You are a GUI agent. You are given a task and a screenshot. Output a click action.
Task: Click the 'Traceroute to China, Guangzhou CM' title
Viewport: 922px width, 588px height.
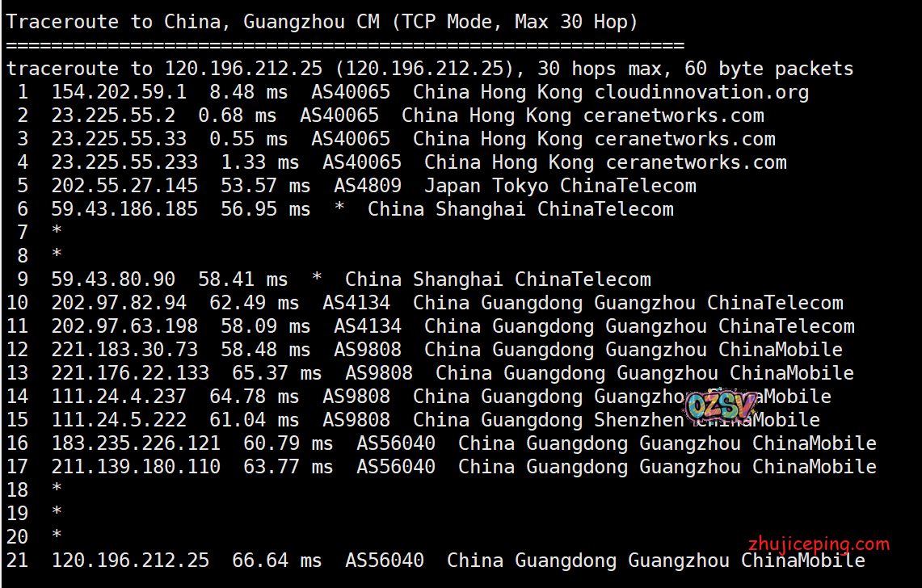click(x=192, y=22)
